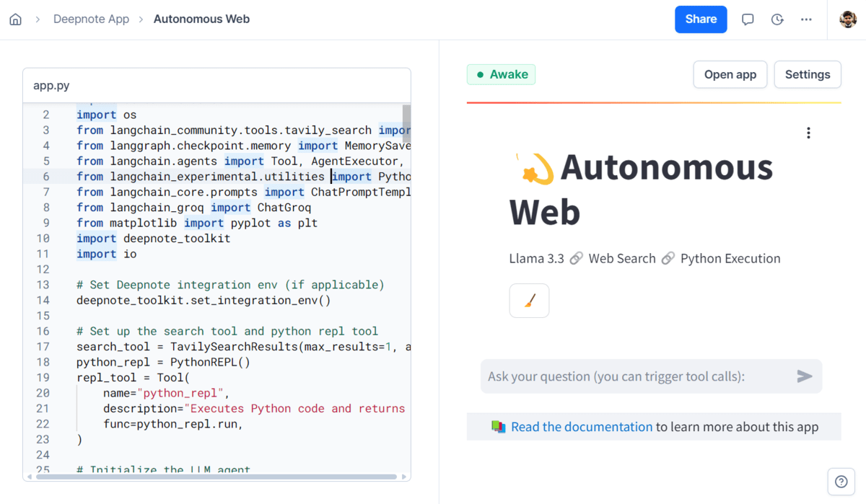Click the Autonomous Web app heading
Screen dimensions: 866x504
[641, 190]
